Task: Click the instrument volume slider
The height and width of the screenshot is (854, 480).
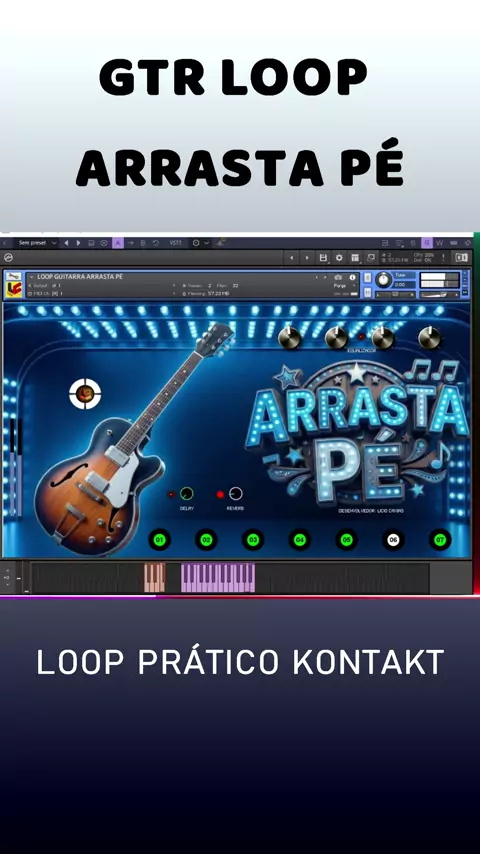Action: pyautogui.click(x=440, y=295)
